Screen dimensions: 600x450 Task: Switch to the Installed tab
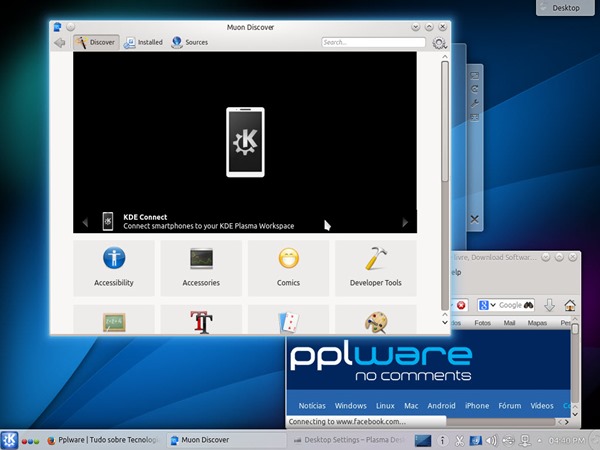click(143, 42)
